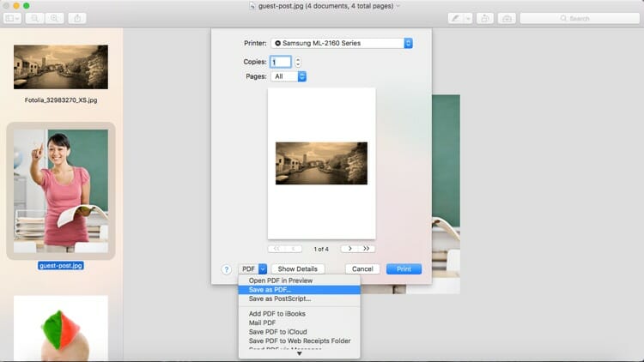Click the zoom out toolbar icon

click(x=35, y=18)
